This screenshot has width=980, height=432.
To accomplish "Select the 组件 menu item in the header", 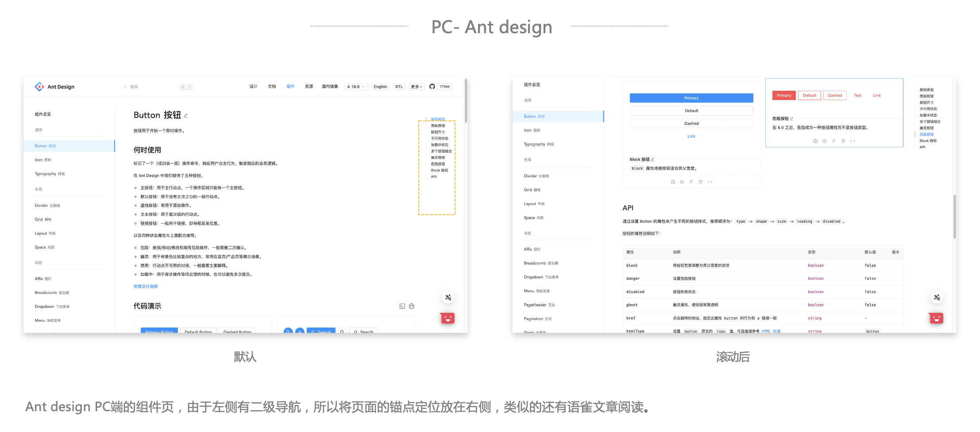I will pyautogui.click(x=290, y=87).
